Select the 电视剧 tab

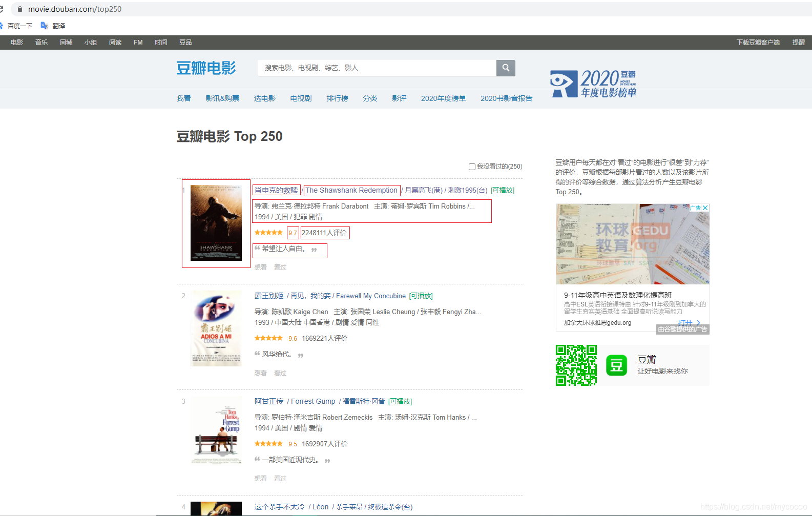301,98
